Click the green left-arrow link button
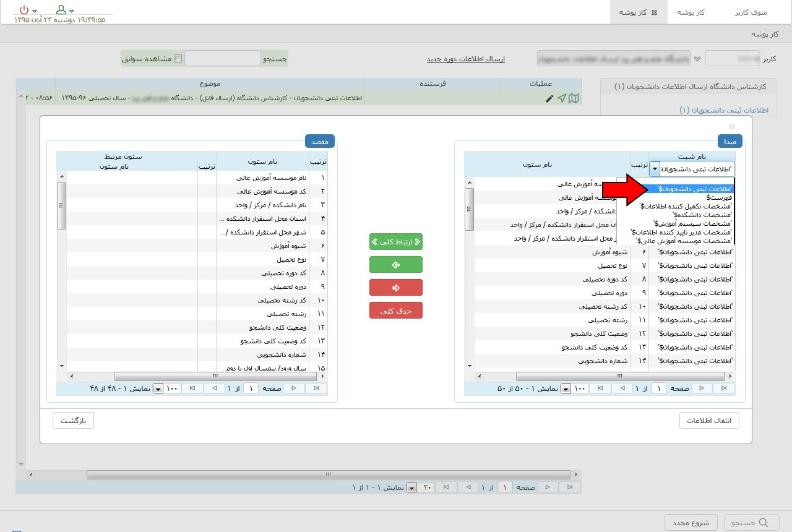This screenshot has height=532, width=792. 395,265
